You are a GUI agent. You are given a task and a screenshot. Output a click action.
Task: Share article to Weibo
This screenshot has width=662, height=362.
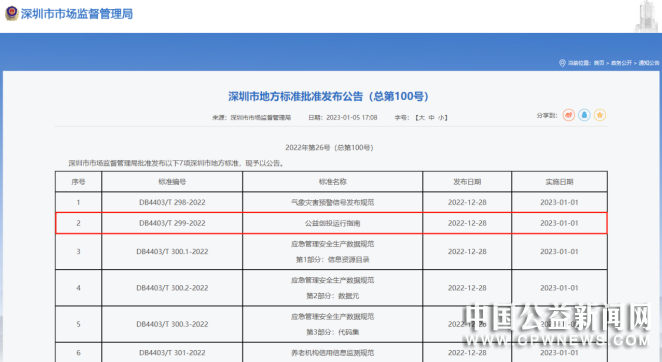[x=569, y=115]
